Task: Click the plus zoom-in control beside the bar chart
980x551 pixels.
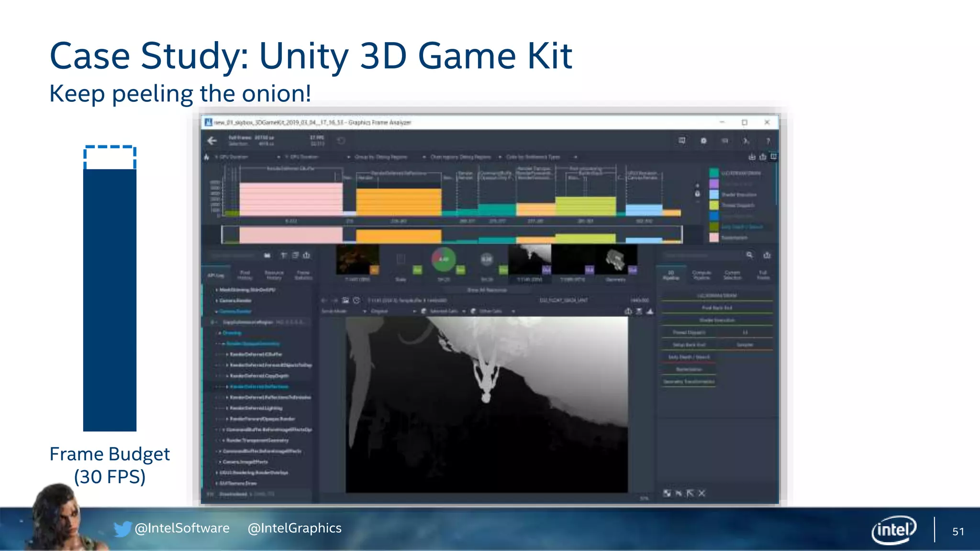Action: 697,185
